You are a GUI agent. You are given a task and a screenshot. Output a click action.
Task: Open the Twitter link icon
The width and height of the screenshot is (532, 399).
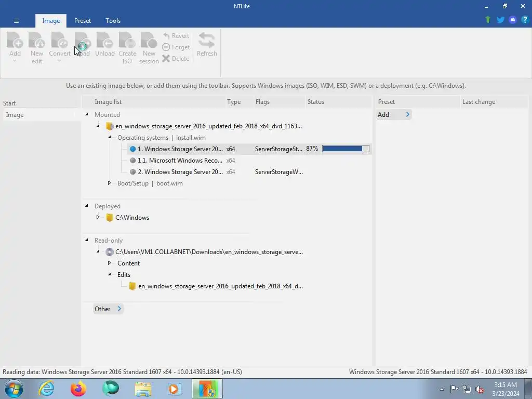pyautogui.click(x=500, y=20)
